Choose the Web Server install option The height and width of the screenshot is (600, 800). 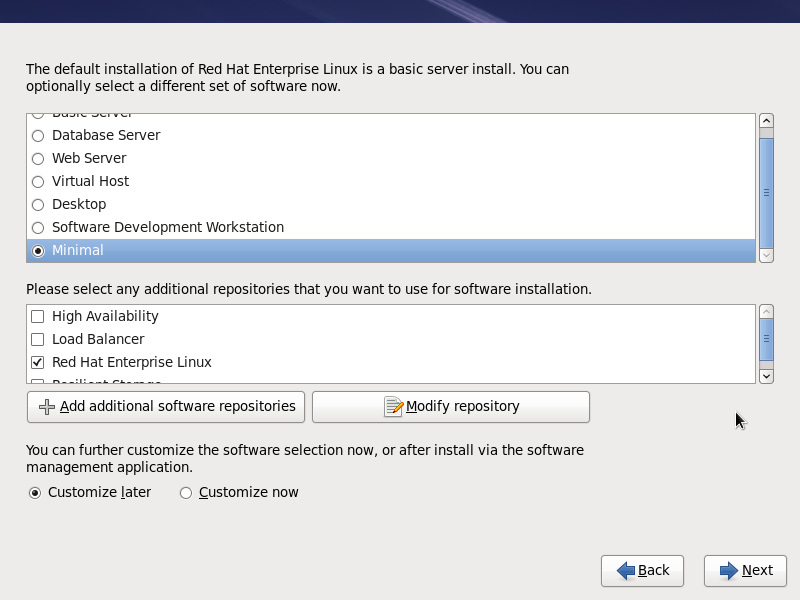pos(38,159)
